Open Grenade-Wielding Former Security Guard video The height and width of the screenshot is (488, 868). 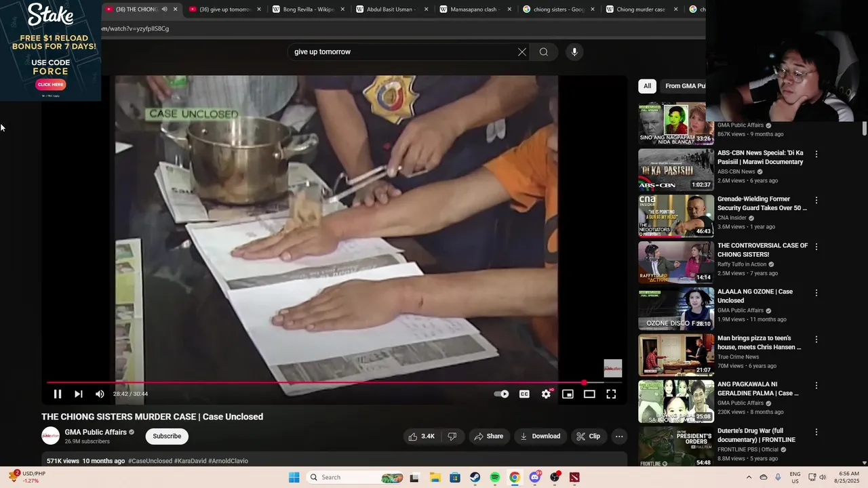tap(762, 203)
